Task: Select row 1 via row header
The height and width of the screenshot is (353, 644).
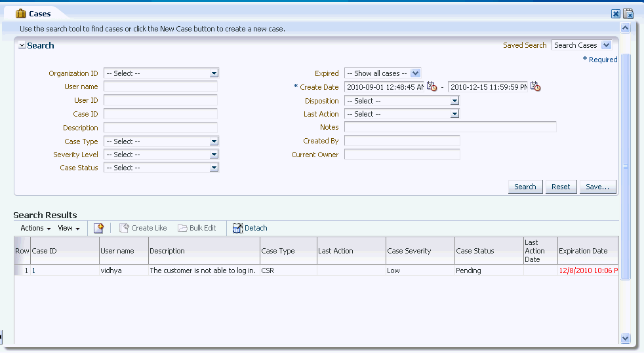Action: [22, 270]
